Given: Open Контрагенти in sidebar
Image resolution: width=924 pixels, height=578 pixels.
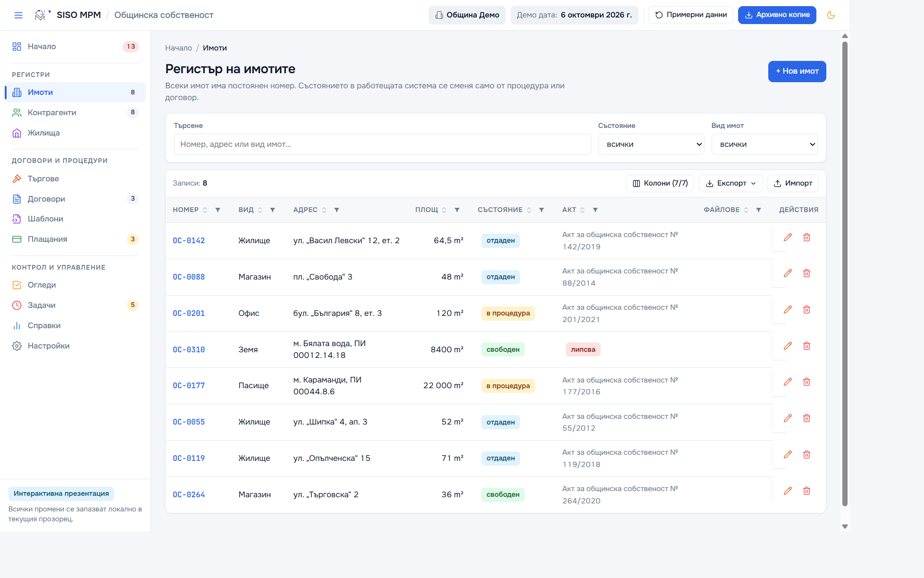Looking at the screenshot, I should (75, 112).
